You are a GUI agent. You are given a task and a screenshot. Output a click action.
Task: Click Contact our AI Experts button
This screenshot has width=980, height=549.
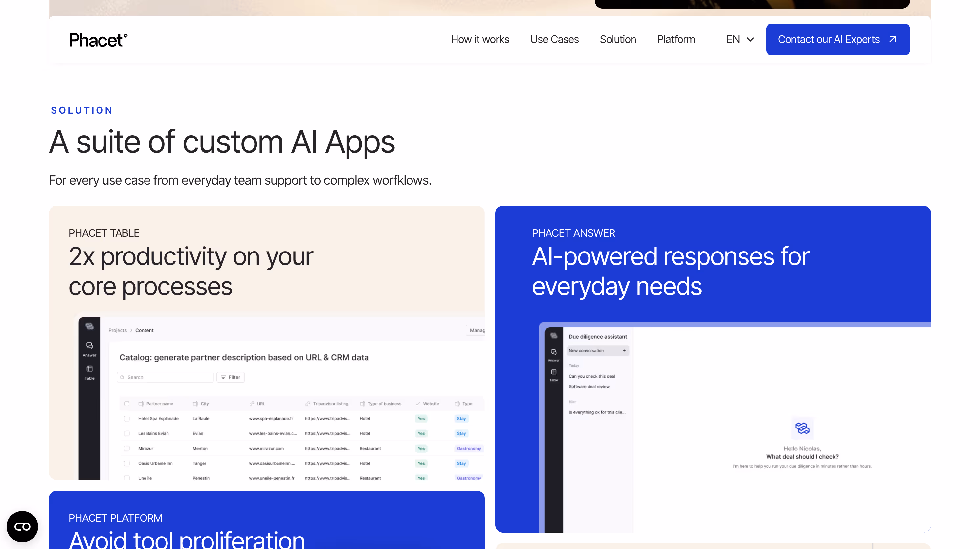coord(838,39)
